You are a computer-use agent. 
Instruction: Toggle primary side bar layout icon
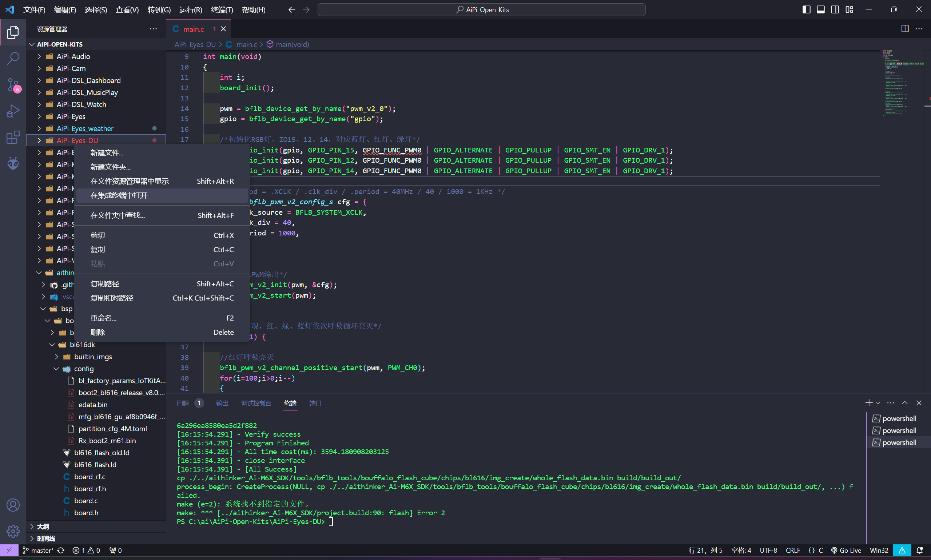[x=807, y=9]
